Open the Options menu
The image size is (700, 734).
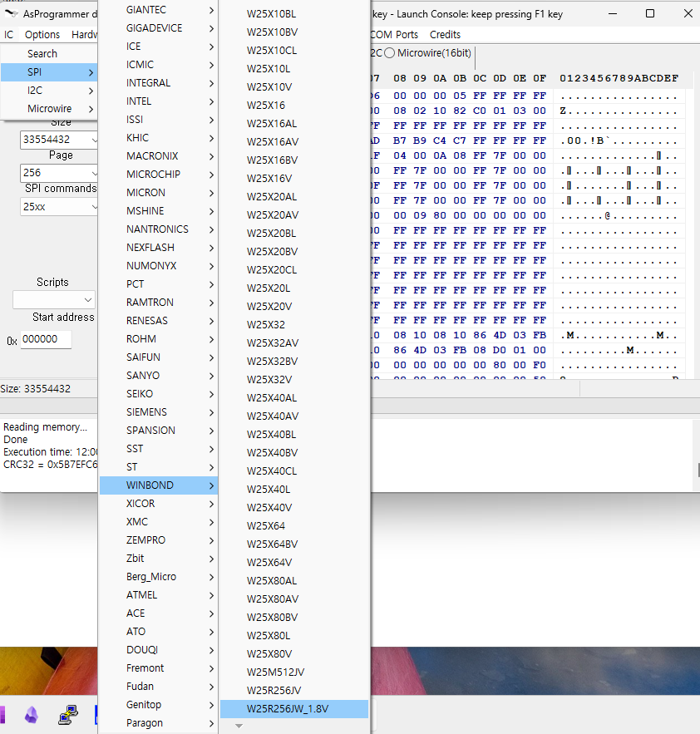tap(42, 35)
